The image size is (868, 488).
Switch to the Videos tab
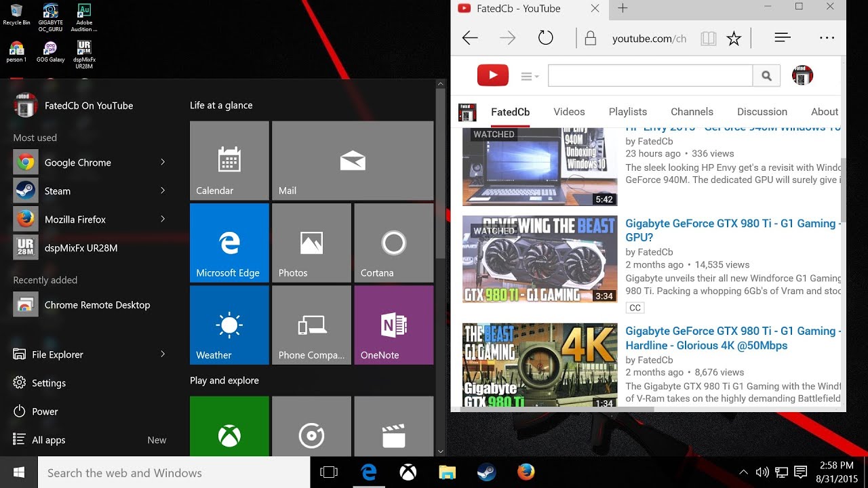tap(569, 112)
